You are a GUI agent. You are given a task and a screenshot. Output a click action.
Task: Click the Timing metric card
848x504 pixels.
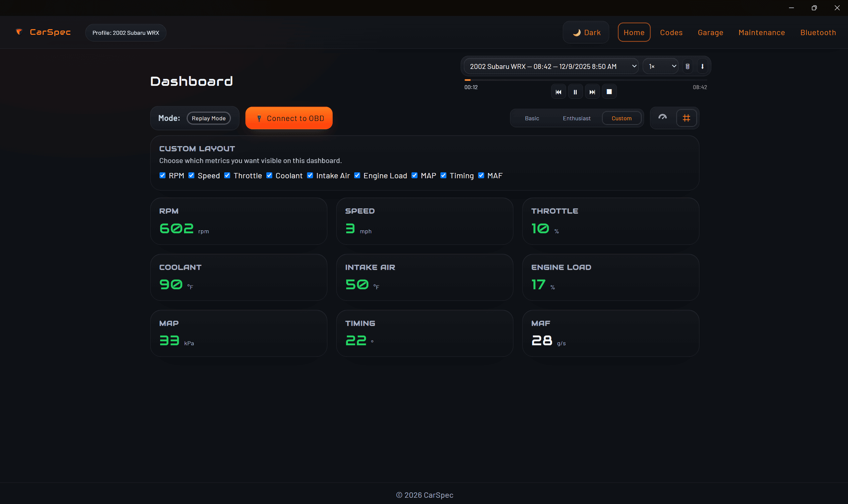point(425,333)
